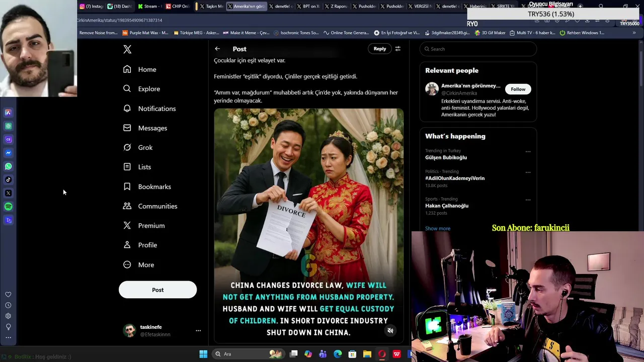Open Bookmarks in the X sidebar
Viewport: 644px width, 362px height.
click(147, 187)
